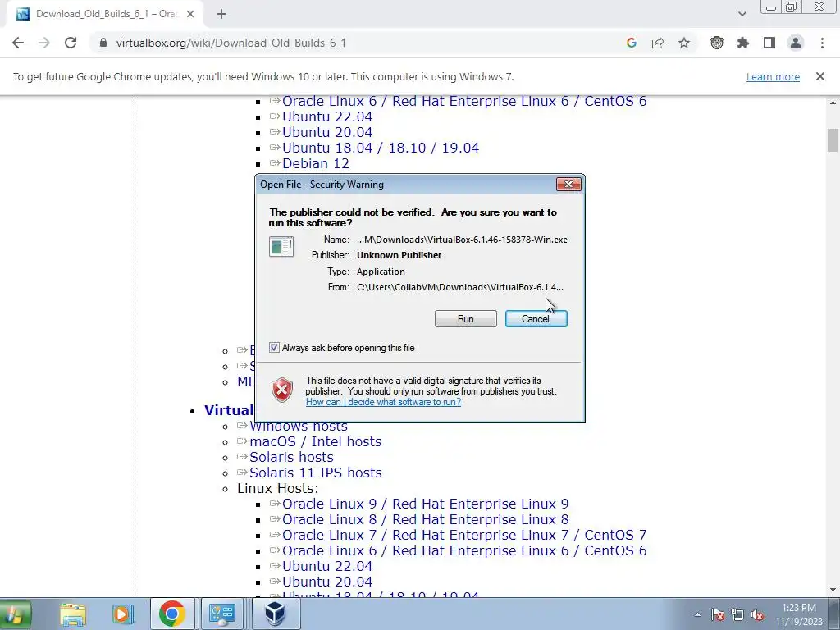Open the clock showing 1:23 PM
840x630 pixels.
pos(799,614)
